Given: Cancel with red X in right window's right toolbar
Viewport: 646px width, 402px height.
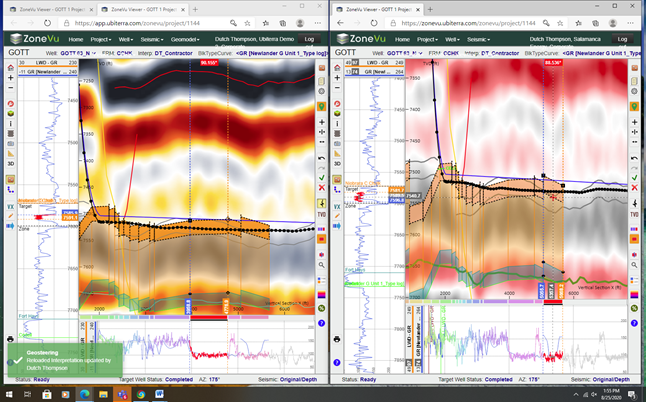Looking at the screenshot, I should (x=634, y=187).
